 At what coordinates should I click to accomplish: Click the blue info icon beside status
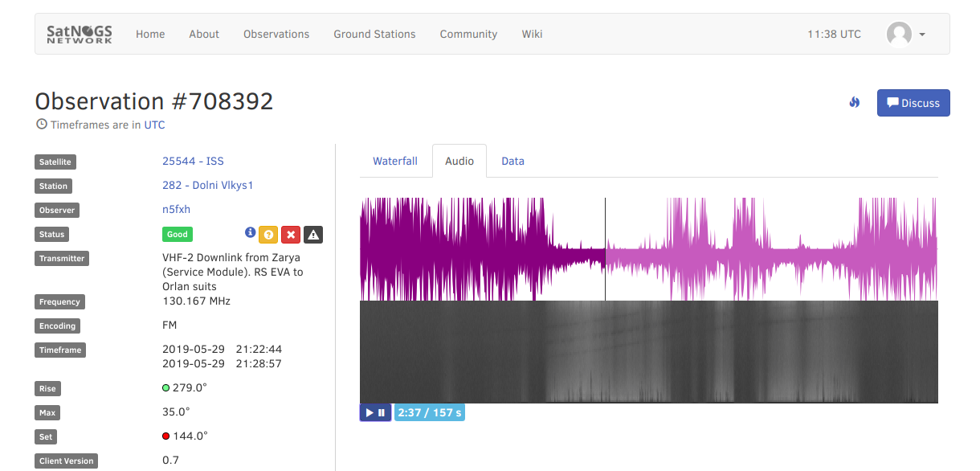coord(250,233)
